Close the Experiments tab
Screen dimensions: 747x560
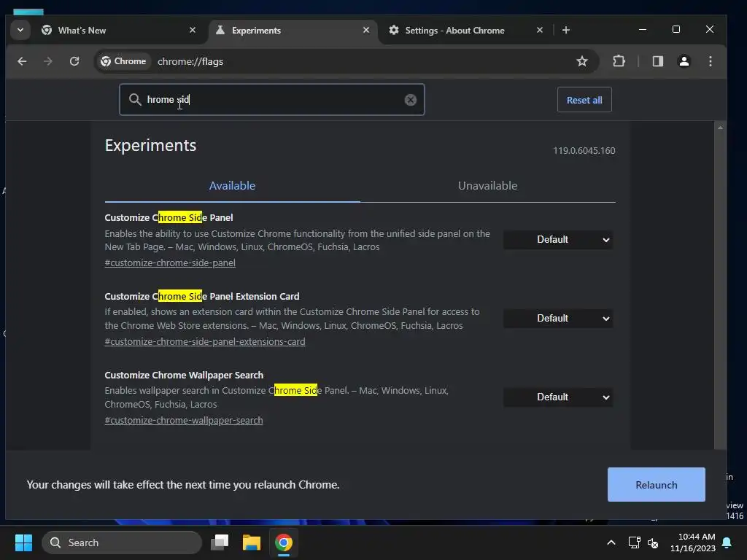(x=366, y=30)
